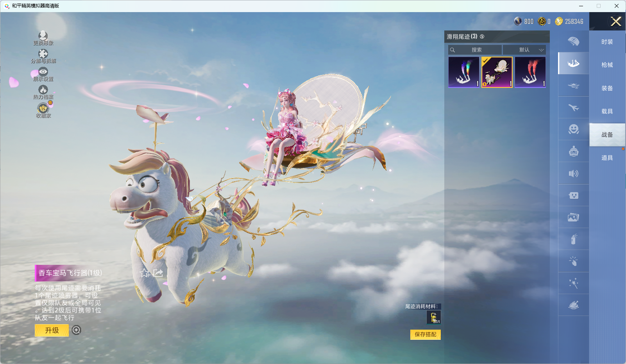626x364 pixels.
Task: Click the 保存搭配 save button
Action: 425,335
